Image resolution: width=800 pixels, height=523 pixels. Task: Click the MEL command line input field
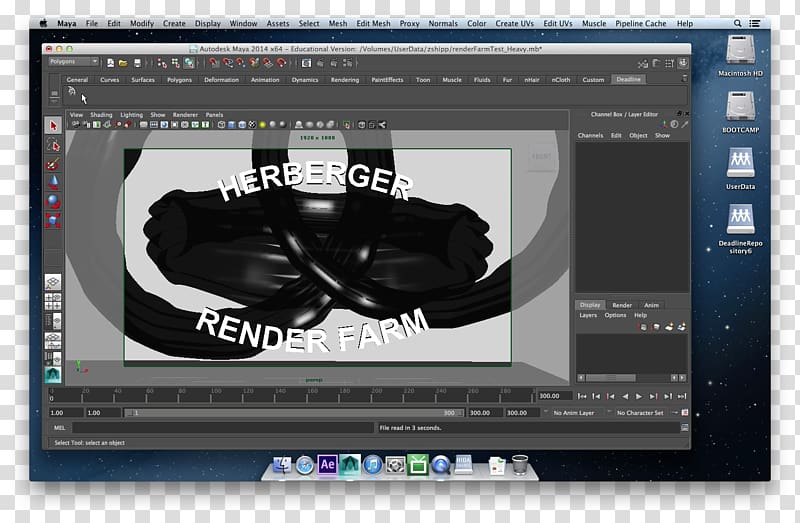click(x=222, y=428)
